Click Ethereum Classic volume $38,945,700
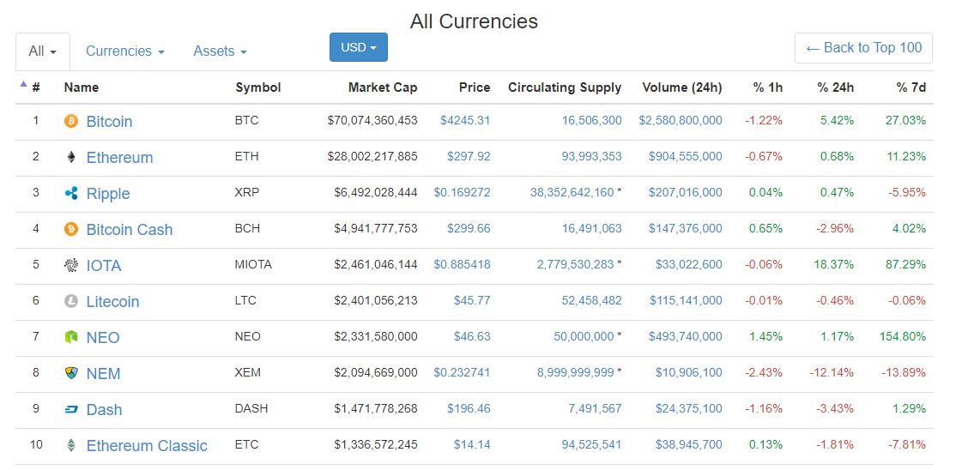This screenshot has height=470, width=980. (x=689, y=445)
